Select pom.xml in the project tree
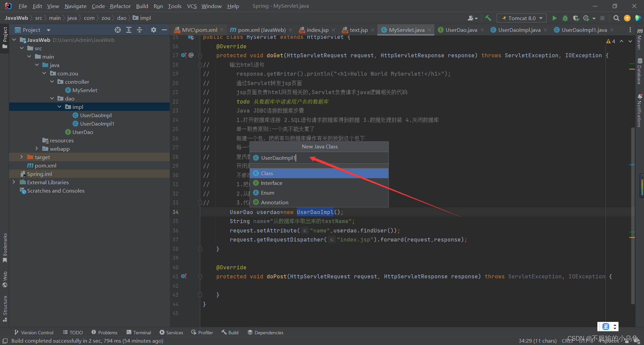This screenshot has width=644, height=345. [x=45, y=165]
